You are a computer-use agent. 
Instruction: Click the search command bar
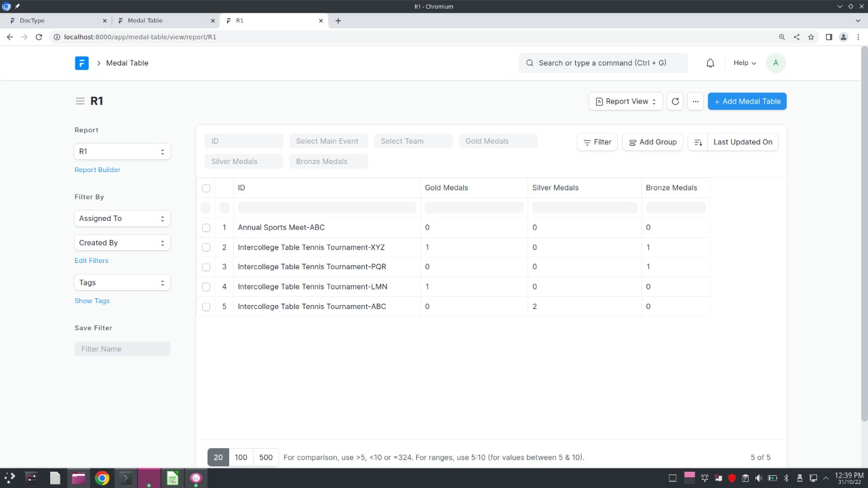point(603,63)
